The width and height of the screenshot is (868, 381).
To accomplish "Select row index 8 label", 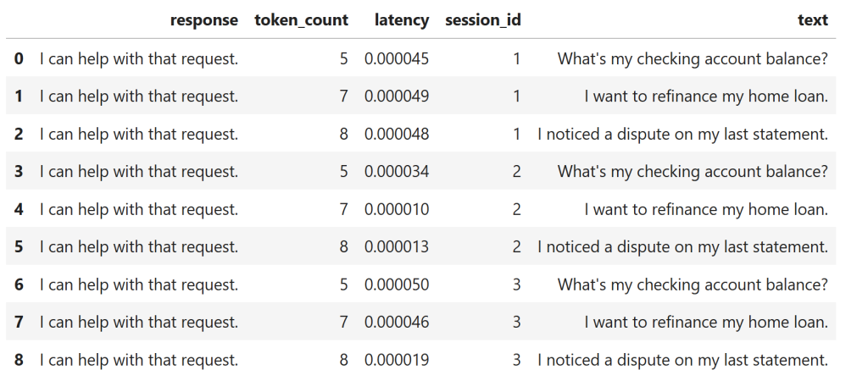I will pyautogui.click(x=19, y=360).
